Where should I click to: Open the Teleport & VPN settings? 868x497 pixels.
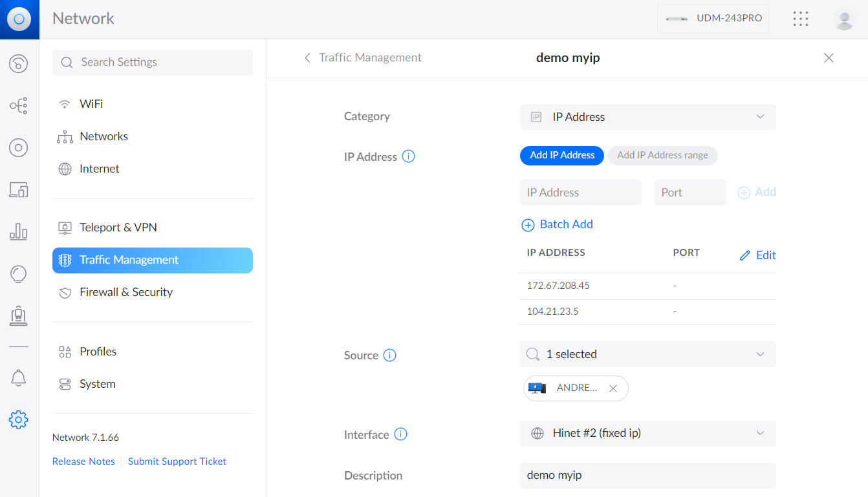[118, 227]
